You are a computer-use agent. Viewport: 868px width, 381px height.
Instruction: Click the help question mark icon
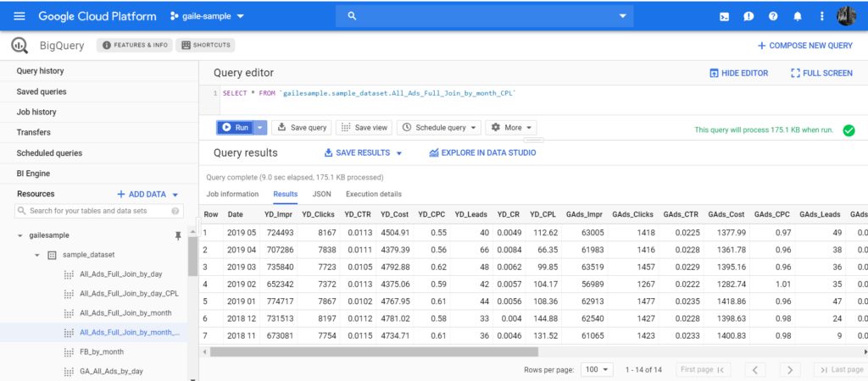(772, 16)
